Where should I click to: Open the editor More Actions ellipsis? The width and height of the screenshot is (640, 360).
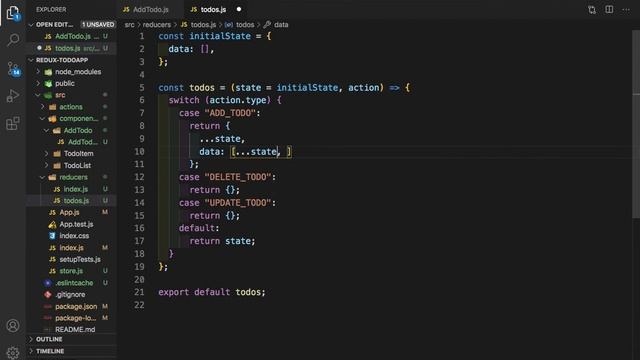tap(626, 9)
